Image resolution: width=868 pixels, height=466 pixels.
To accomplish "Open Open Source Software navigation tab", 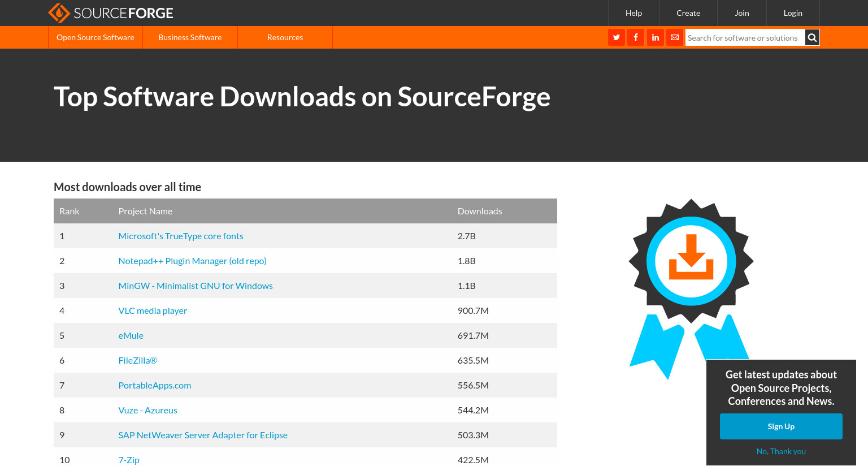I will pyautogui.click(x=96, y=37).
